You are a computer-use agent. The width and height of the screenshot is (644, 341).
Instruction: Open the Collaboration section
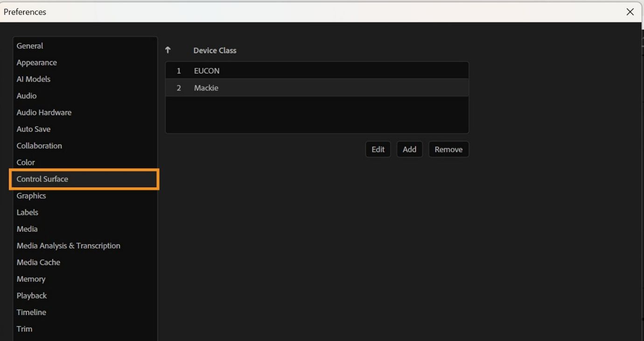[39, 146]
